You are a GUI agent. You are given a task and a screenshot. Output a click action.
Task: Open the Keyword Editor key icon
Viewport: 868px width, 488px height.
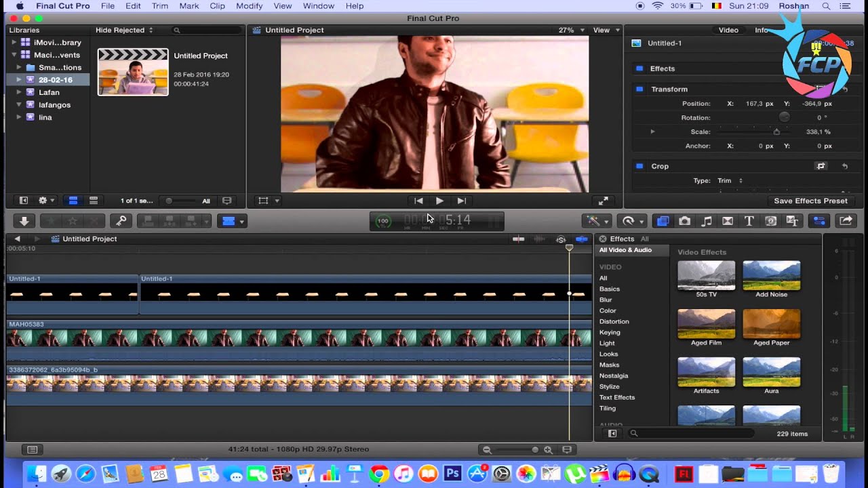121,221
